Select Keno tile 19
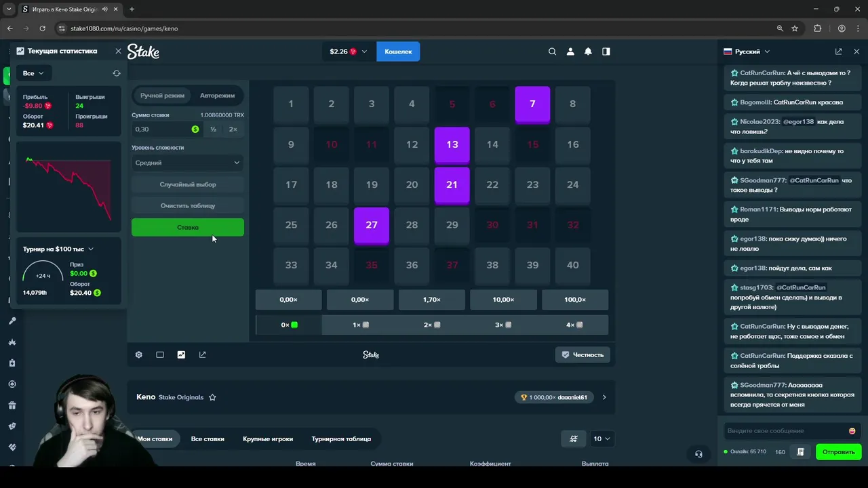Viewport: 868px width, 488px height. (x=372, y=184)
